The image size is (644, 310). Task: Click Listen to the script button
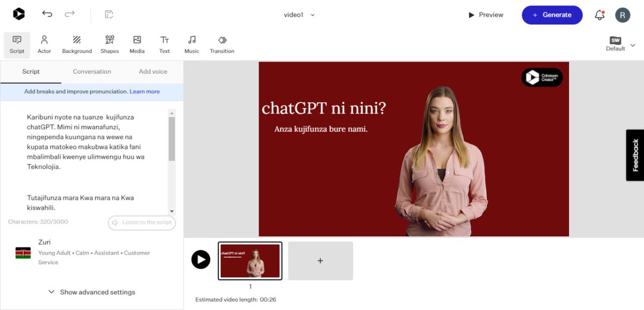tap(142, 222)
